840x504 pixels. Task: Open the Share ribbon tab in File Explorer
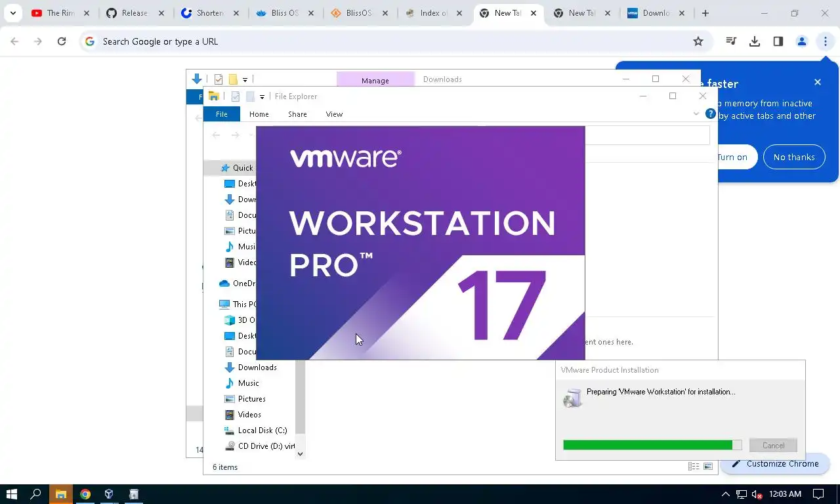click(x=297, y=114)
